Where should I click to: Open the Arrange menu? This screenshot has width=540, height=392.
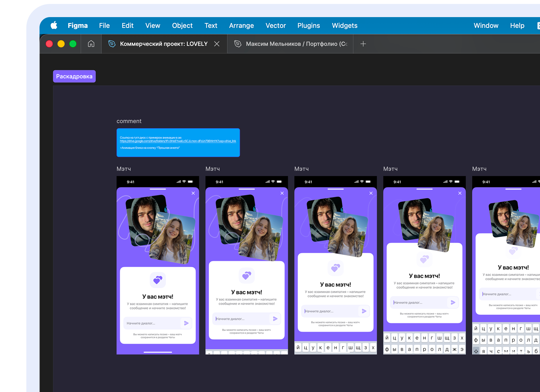241,26
